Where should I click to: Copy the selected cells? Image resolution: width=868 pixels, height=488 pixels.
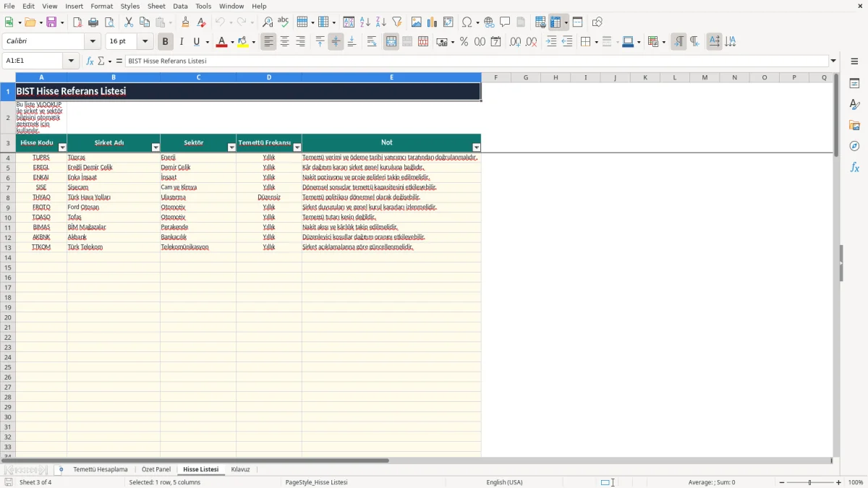coord(145,22)
